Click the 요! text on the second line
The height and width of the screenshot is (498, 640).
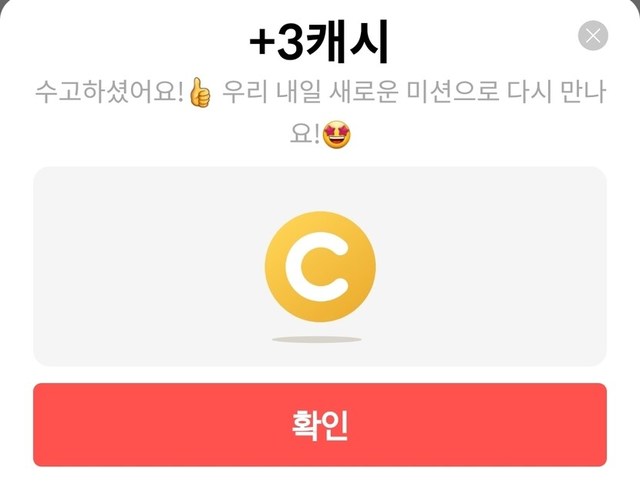pos(304,134)
